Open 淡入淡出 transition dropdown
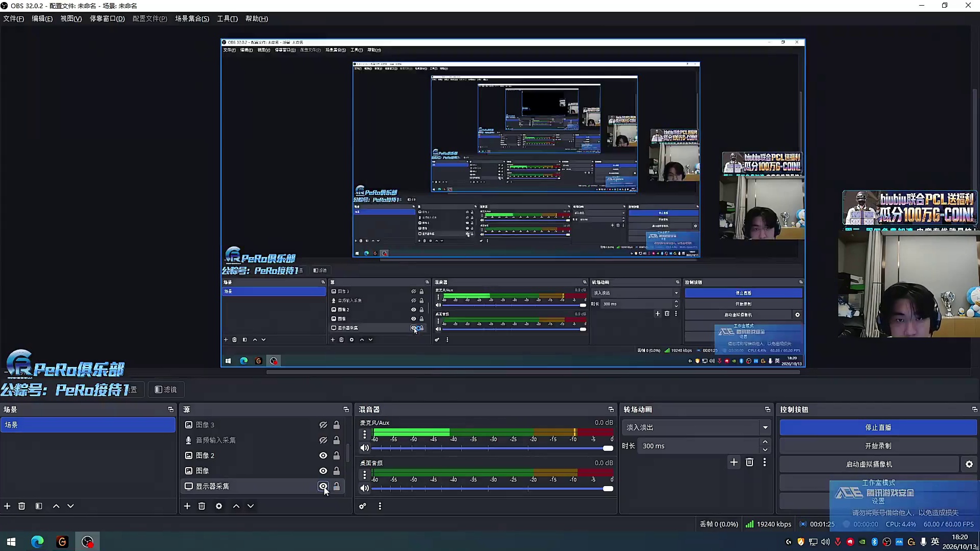The height and width of the screenshot is (551, 980). 696,427
